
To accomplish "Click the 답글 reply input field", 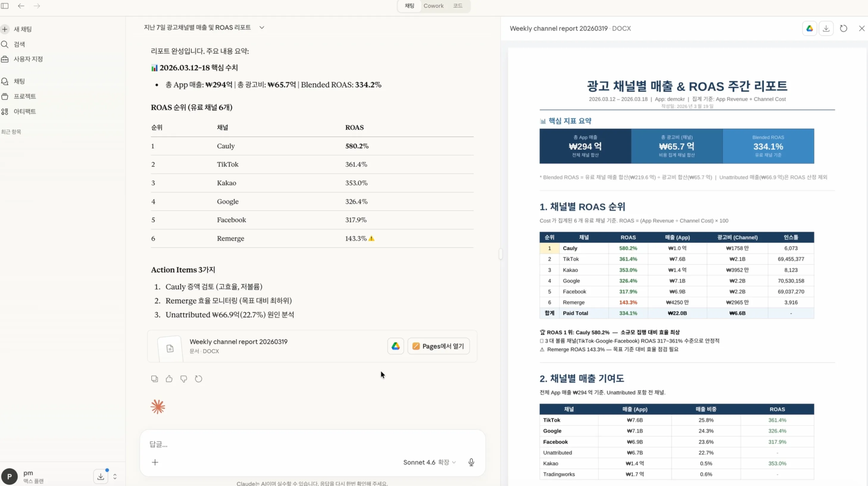I will pos(312,445).
